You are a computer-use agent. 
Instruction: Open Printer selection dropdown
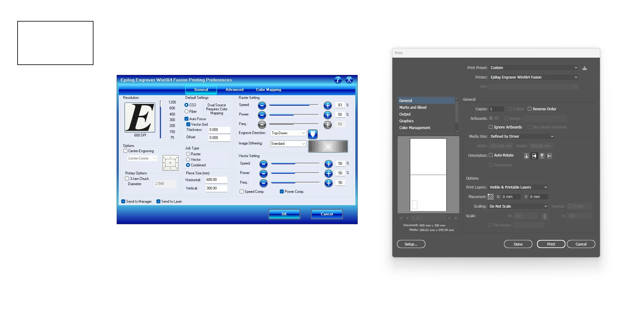point(534,77)
